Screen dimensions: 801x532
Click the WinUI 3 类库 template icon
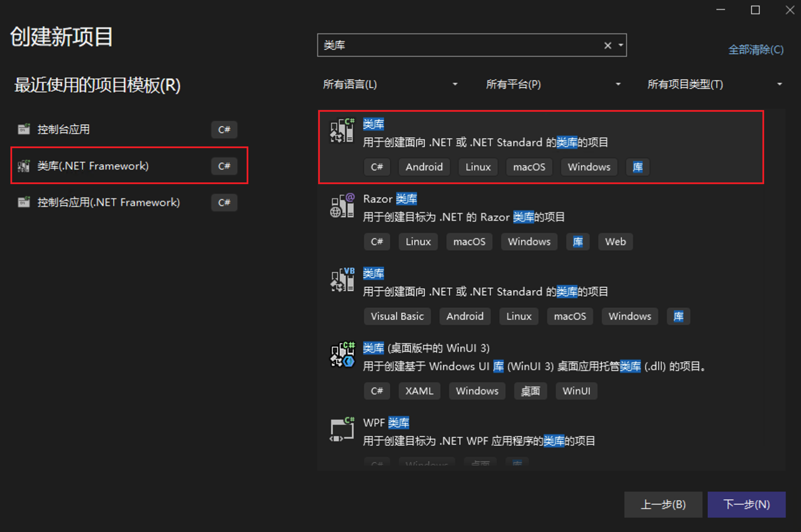(x=342, y=355)
